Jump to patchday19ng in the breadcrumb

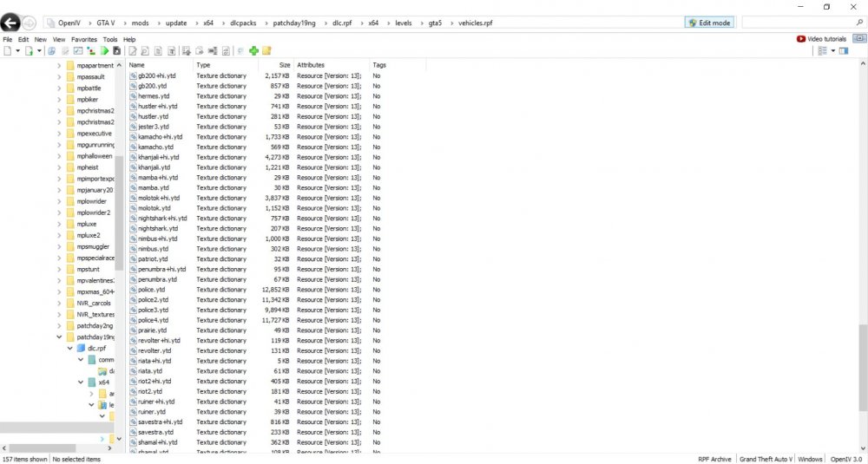[294, 23]
